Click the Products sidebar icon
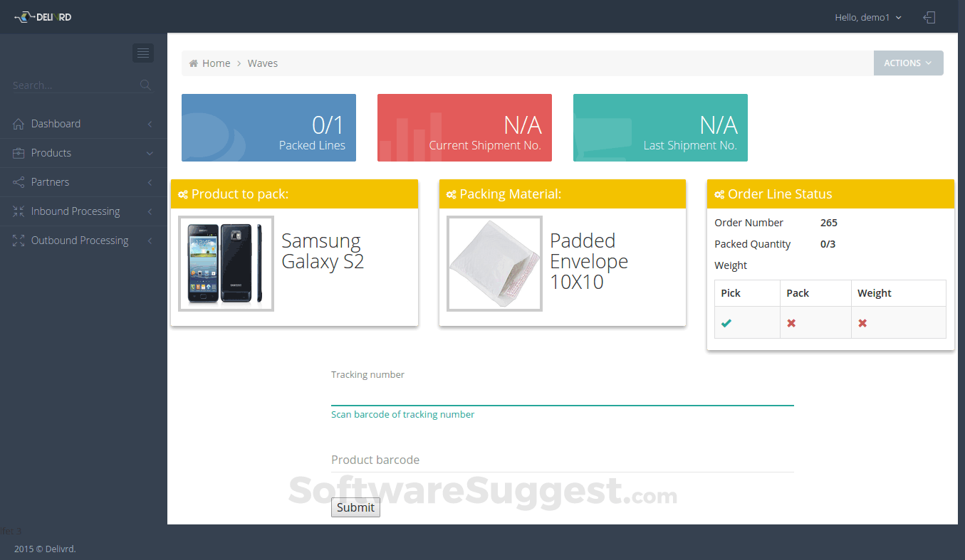This screenshot has width=965, height=560. (x=17, y=152)
